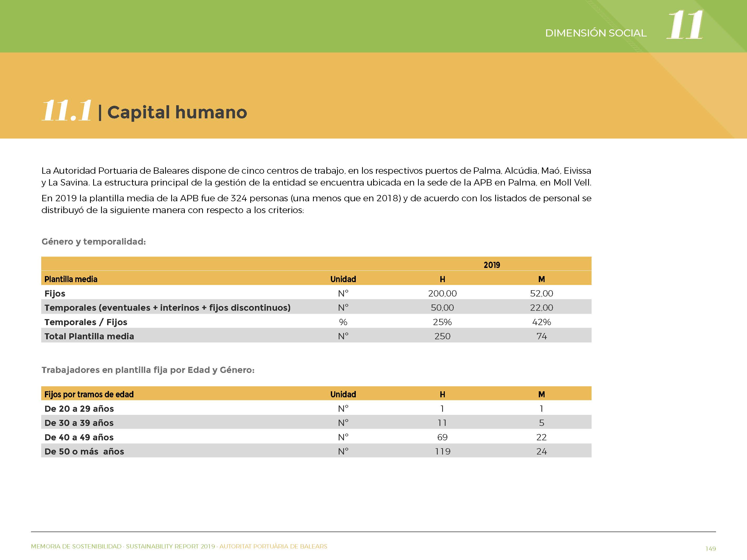Click the sentence starting 'En 2019 la plantilla media'
747x560 pixels.
pos(316,204)
